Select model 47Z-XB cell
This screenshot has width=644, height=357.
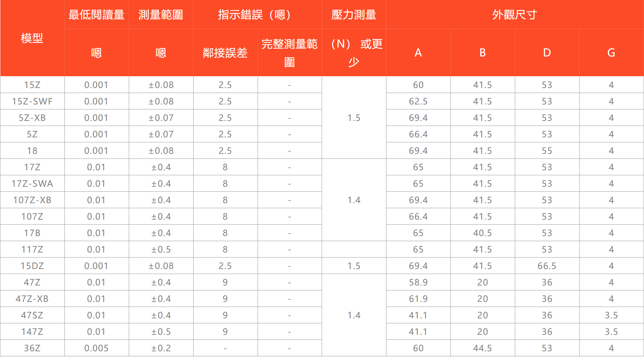[x=32, y=299]
